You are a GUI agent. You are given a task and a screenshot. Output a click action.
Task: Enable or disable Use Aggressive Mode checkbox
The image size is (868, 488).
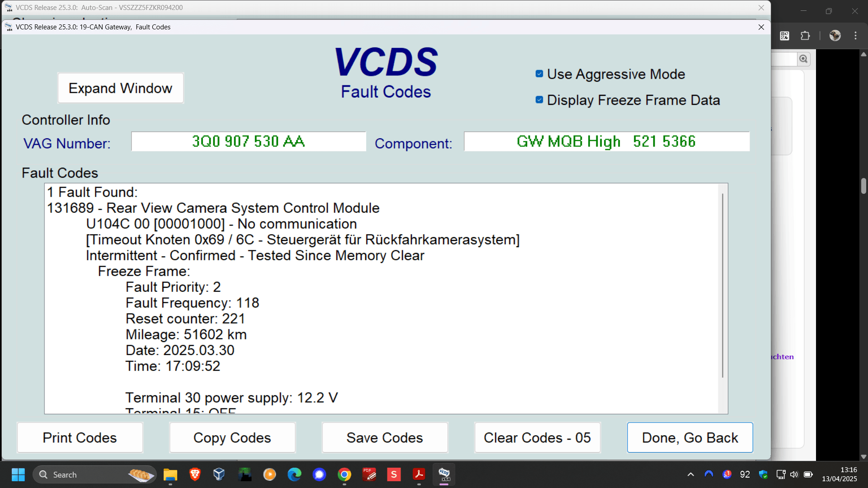pos(539,74)
